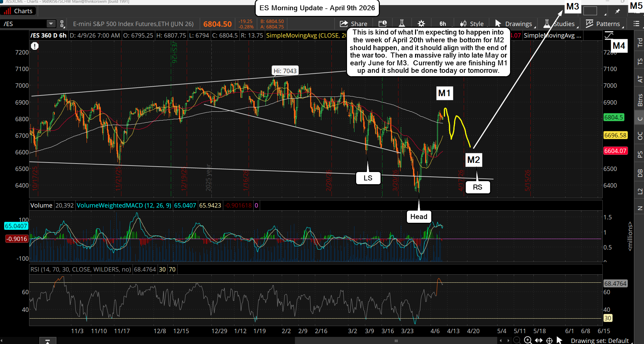This screenshot has width=644, height=344.
Task: Open the 6h timeframe selector
Action: click(x=443, y=24)
